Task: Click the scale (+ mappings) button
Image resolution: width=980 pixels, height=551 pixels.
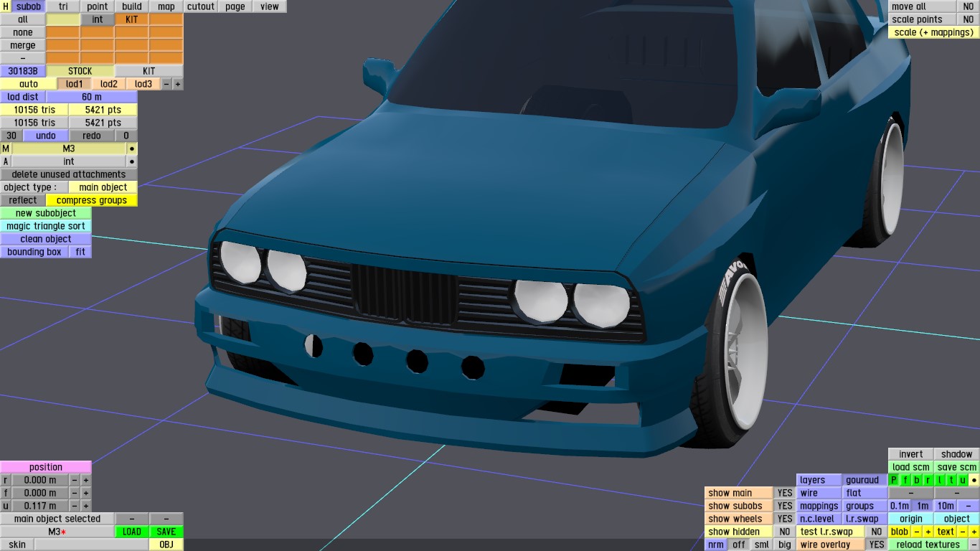Action: click(x=934, y=32)
